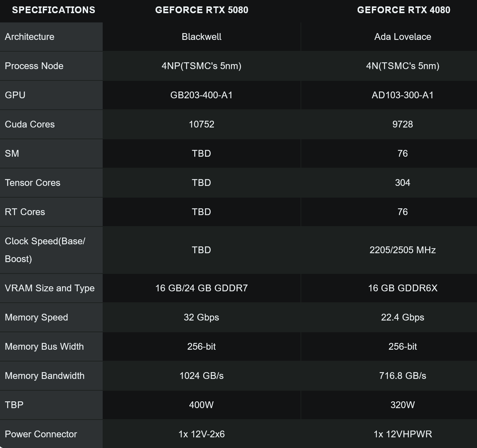Click the 16 GB GDDR6X cell

[402, 288]
